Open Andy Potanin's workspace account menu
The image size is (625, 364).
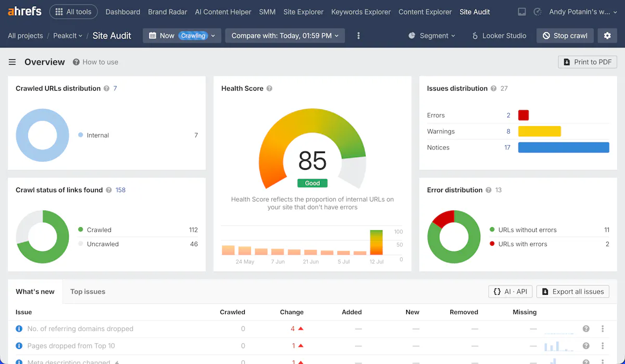click(x=582, y=11)
